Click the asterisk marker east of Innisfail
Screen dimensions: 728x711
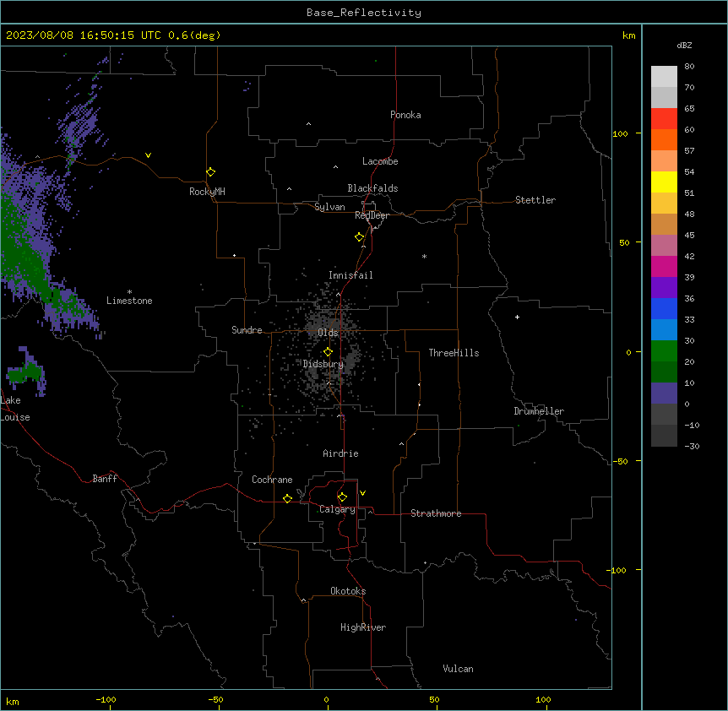tap(424, 256)
